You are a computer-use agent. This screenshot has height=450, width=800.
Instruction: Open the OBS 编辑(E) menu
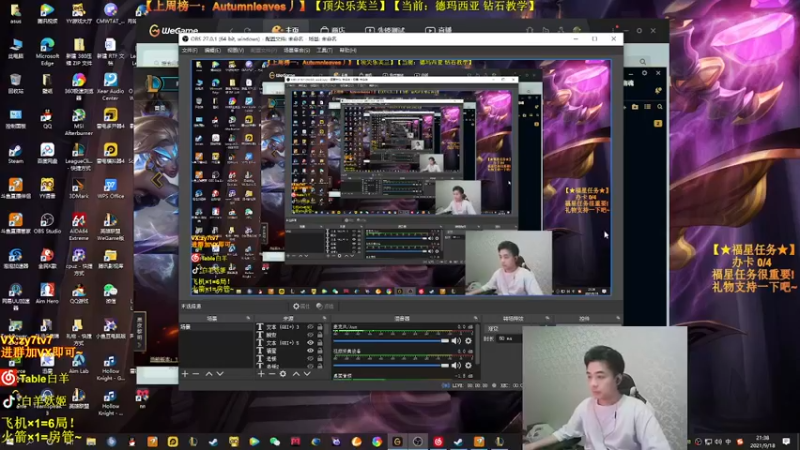(x=213, y=51)
